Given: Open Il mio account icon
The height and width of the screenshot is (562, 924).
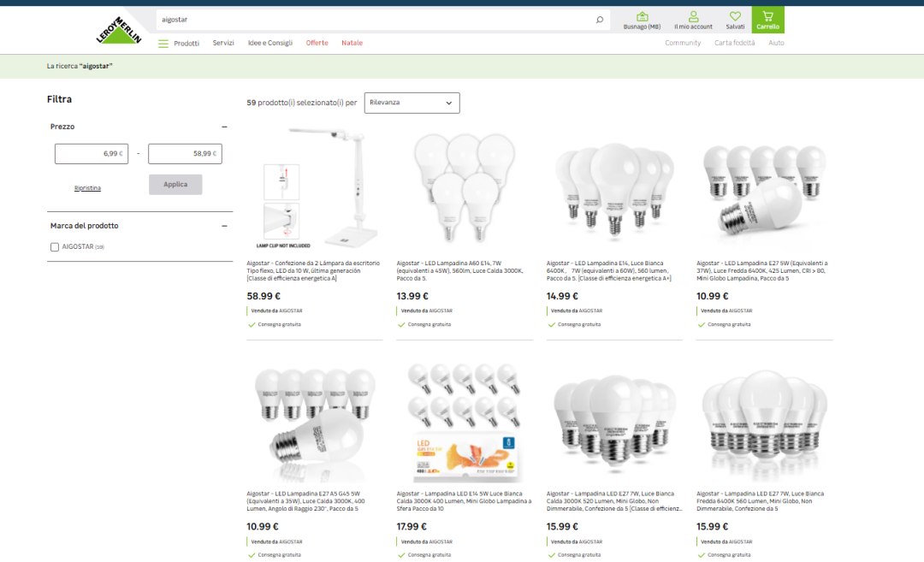Looking at the screenshot, I should pyautogui.click(x=693, y=16).
